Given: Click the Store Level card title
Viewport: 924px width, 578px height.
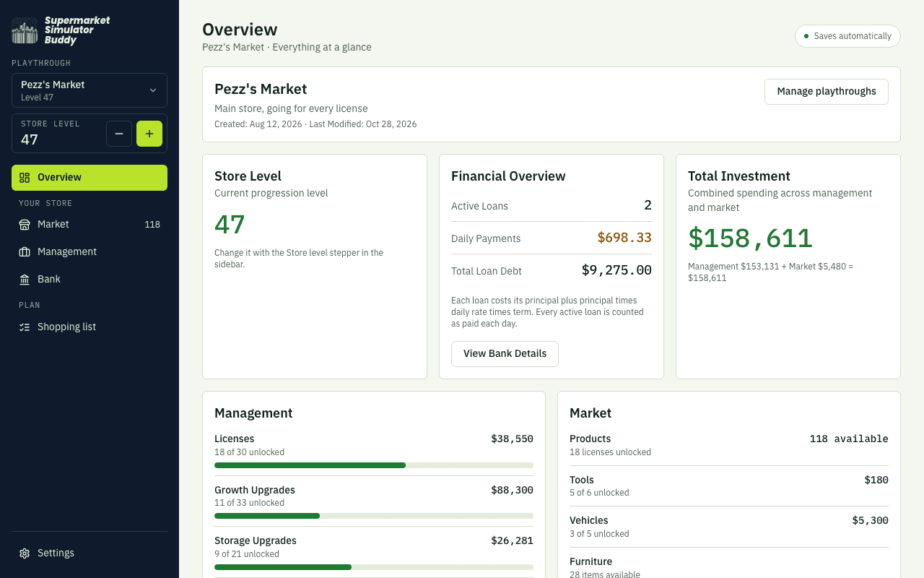Looking at the screenshot, I should coord(248,176).
